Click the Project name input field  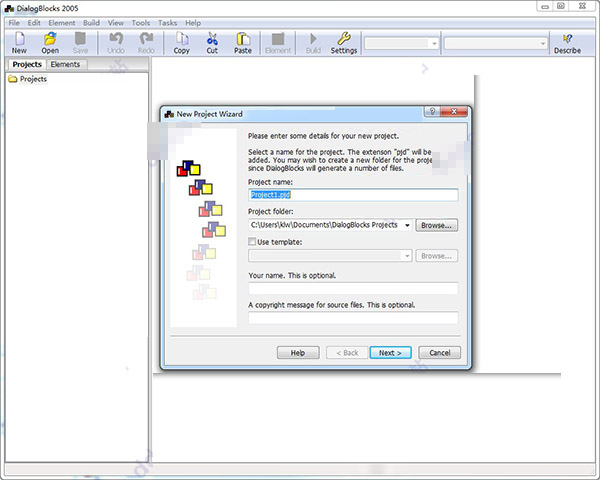pos(353,195)
